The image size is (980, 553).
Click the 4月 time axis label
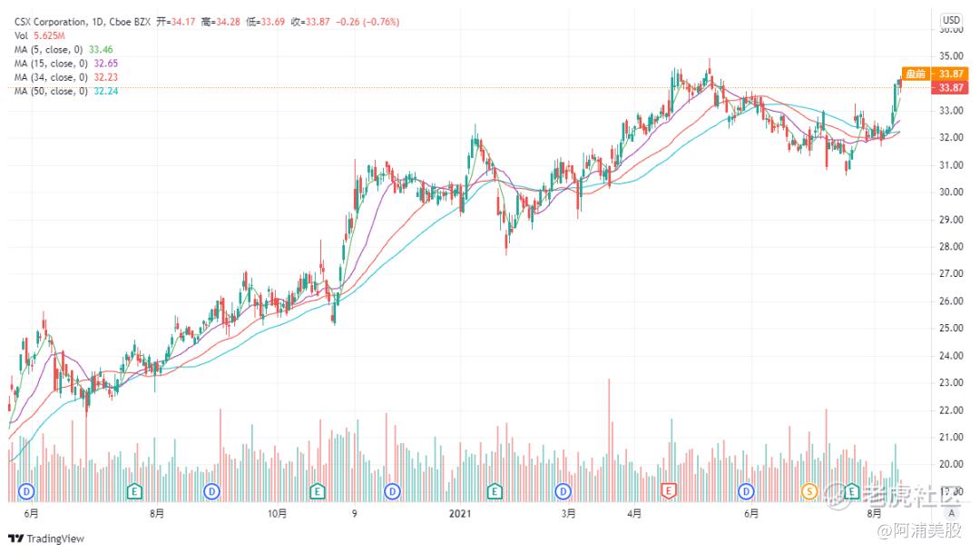pos(634,514)
